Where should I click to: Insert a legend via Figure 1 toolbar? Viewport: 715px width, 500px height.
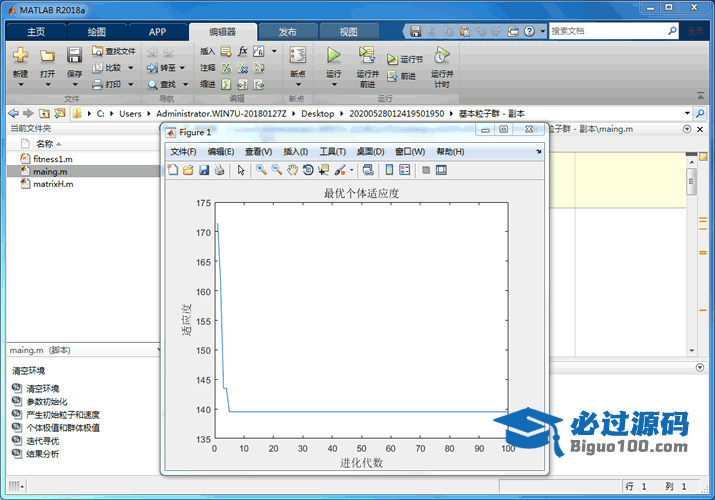(x=404, y=170)
